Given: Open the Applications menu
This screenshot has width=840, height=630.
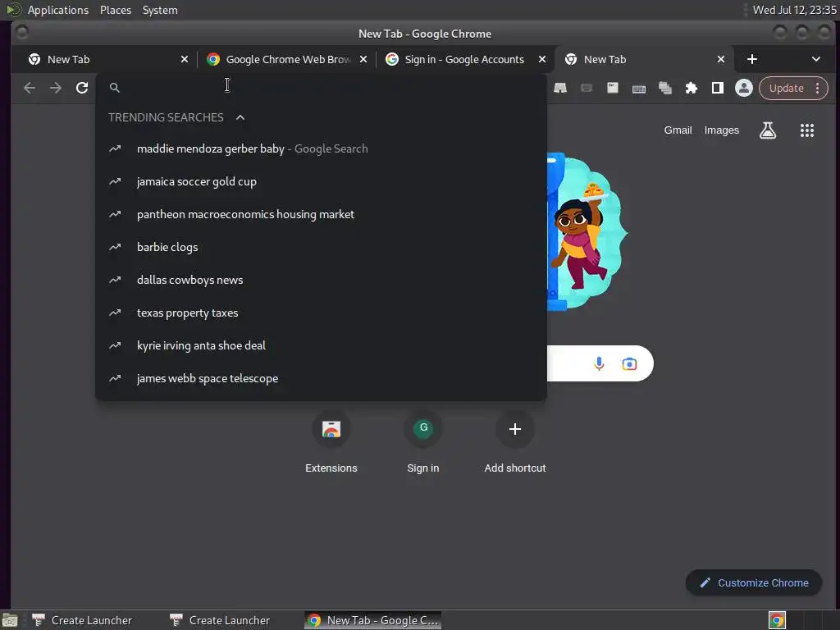Looking at the screenshot, I should [x=58, y=10].
